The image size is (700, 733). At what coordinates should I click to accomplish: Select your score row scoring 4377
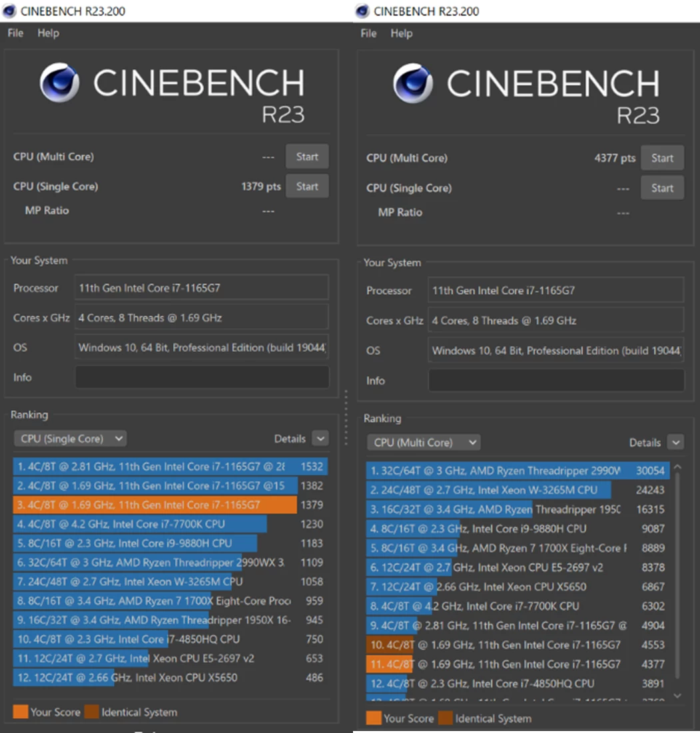tap(518, 664)
